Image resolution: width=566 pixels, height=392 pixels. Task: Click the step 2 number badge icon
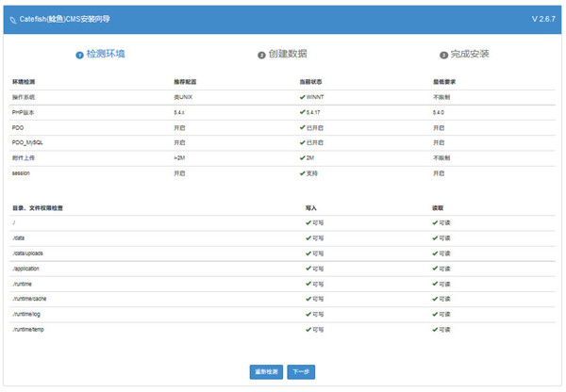point(261,56)
